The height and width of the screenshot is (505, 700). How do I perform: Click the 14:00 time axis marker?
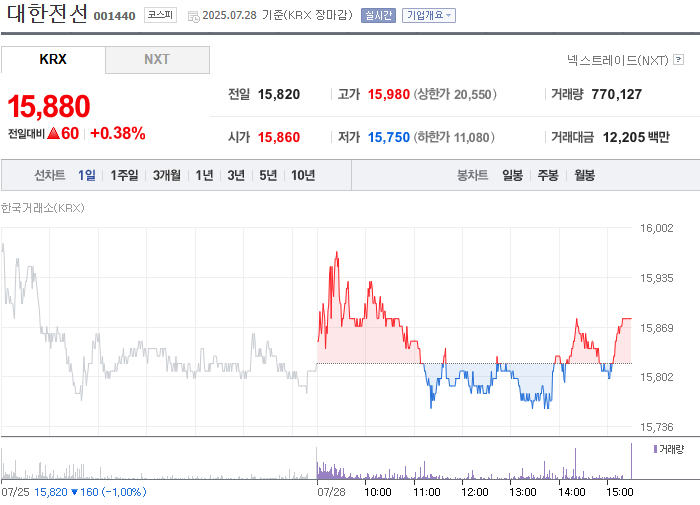(x=571, y=492)
